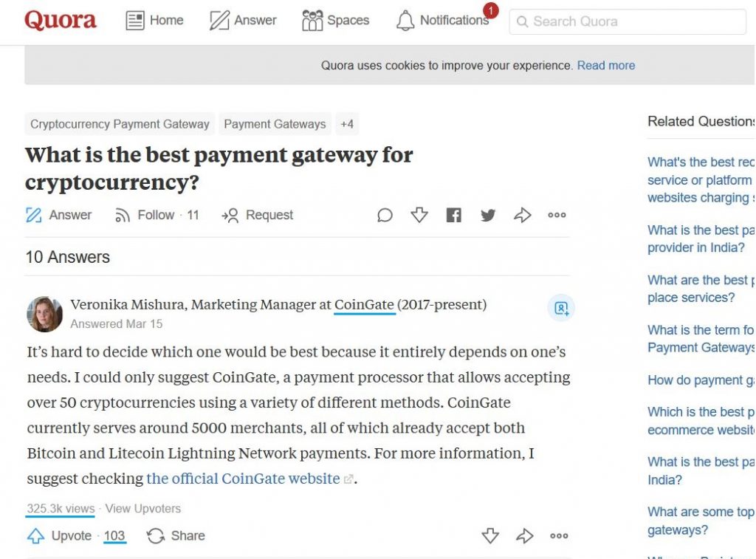Open related question What's the best rec... service or platform
Image resolution: width=756 pixels, height=559 pixels.
click(x=701, y=180)
